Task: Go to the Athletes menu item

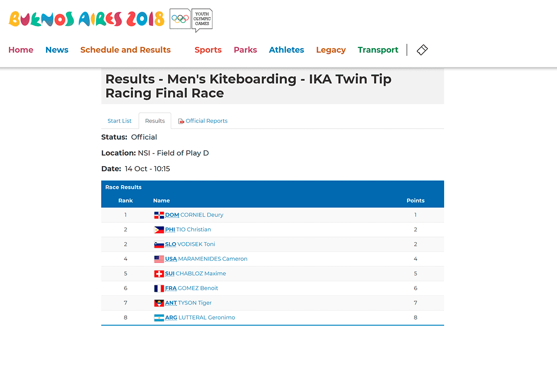Action: (286, 50)
